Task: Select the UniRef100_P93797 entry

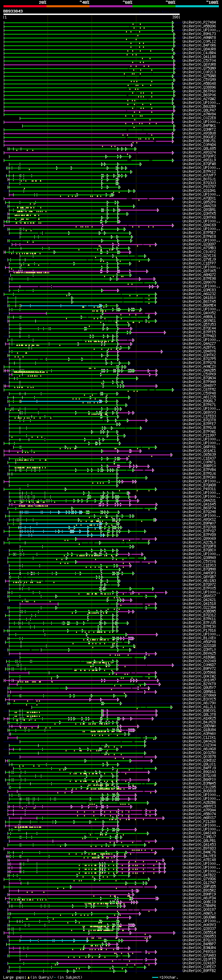Action: [199, 187]
